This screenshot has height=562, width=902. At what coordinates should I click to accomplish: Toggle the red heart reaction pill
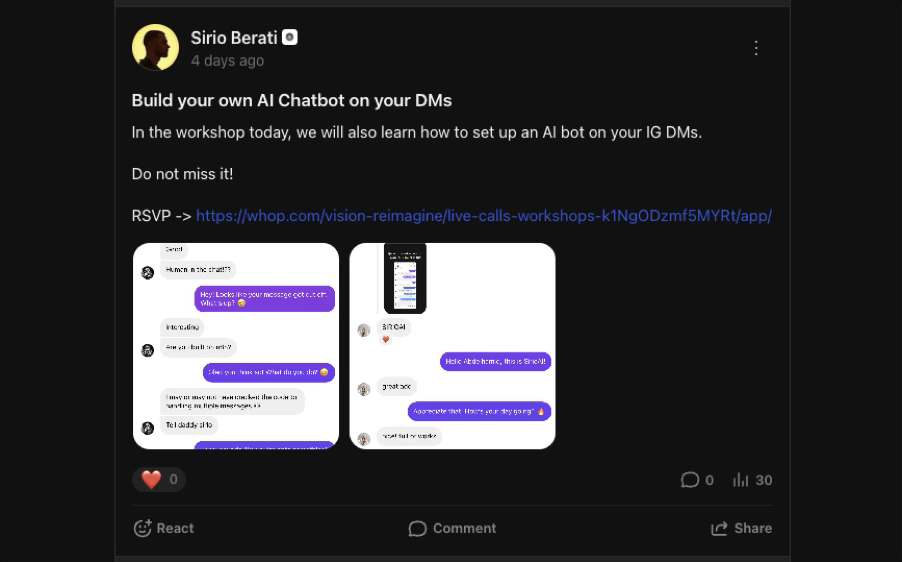click(x=159, y=480)
